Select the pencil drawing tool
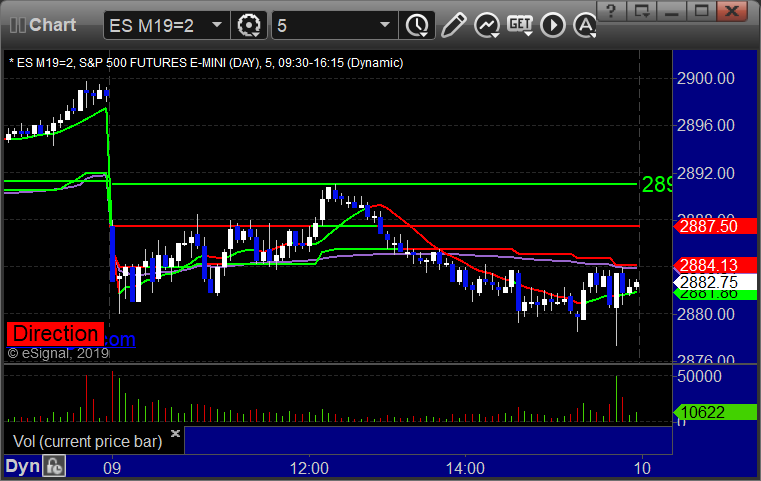The image size is (761, 481). click(x=454, y=25)
